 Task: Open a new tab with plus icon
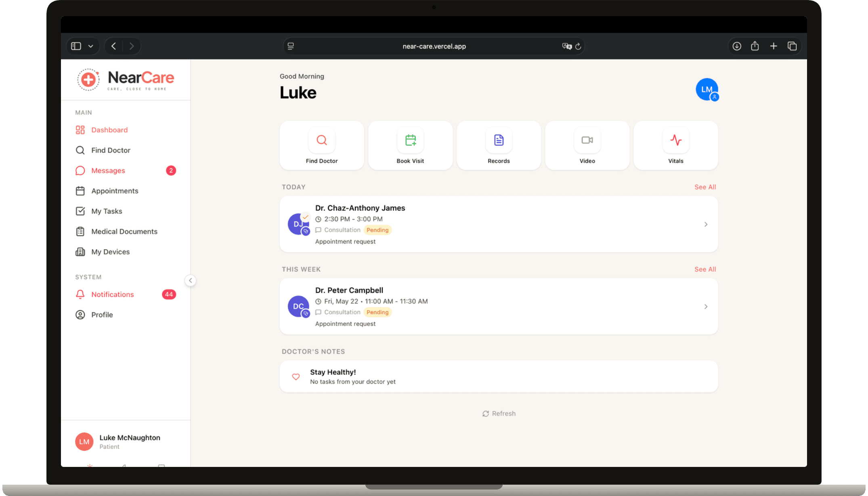(x=774, y=46)
